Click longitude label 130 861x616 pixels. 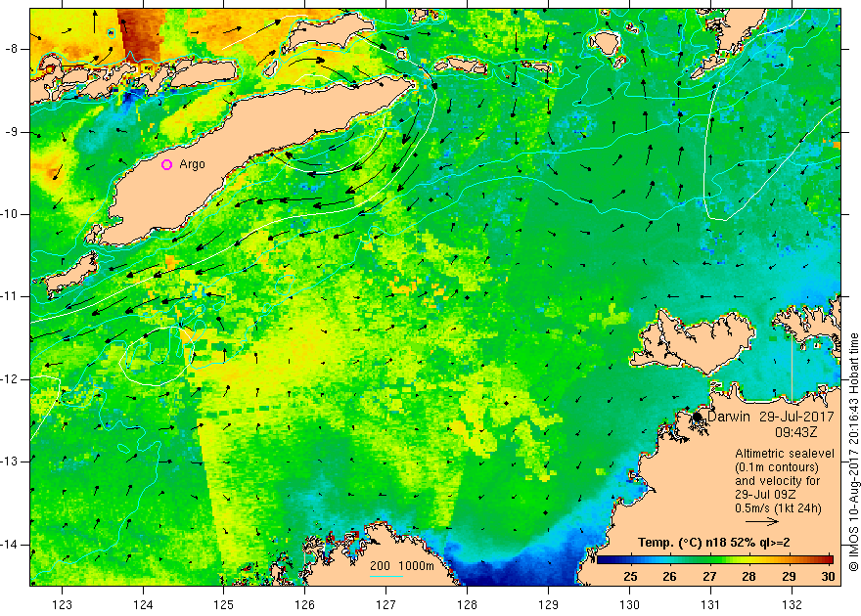click(629, 604)
